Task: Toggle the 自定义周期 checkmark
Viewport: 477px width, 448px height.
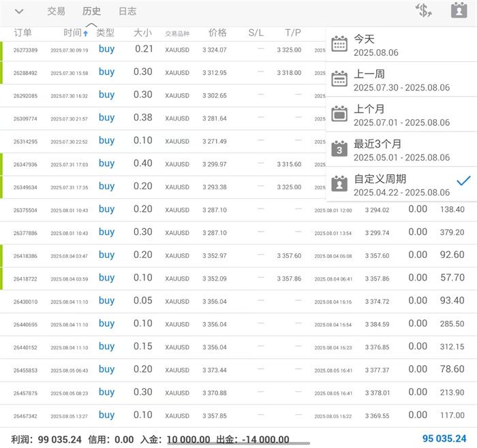Action: 464,180
